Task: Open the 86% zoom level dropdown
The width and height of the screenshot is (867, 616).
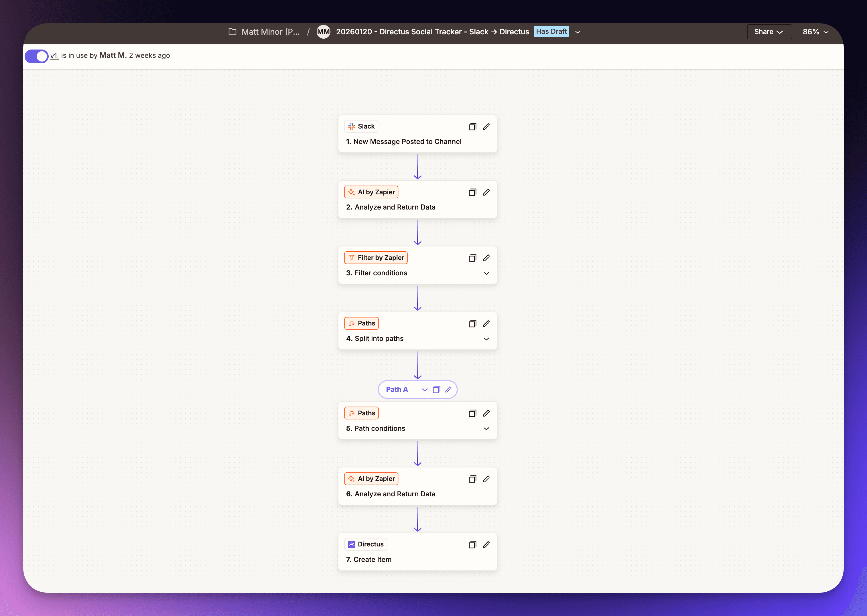Action: point(815,32)
